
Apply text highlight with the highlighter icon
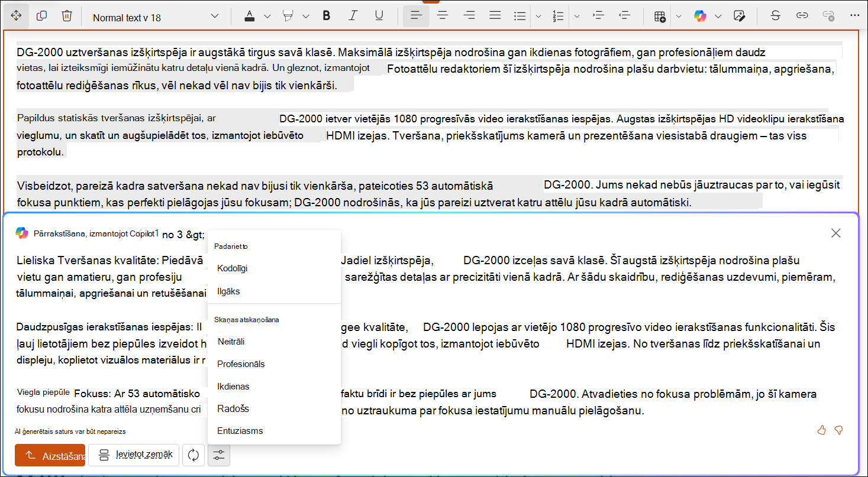click(289, 16)
